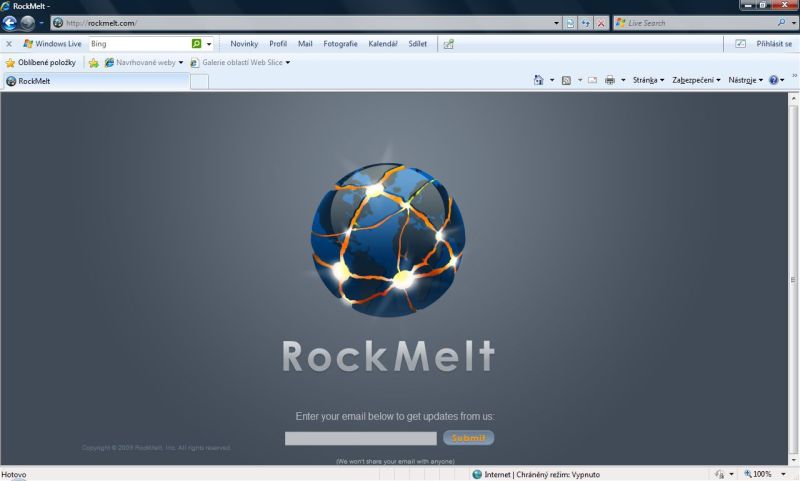The width and height of the screenshot is (800, 481).
Task: Click the rockmelt.com address bar
Action: point(304,23)
